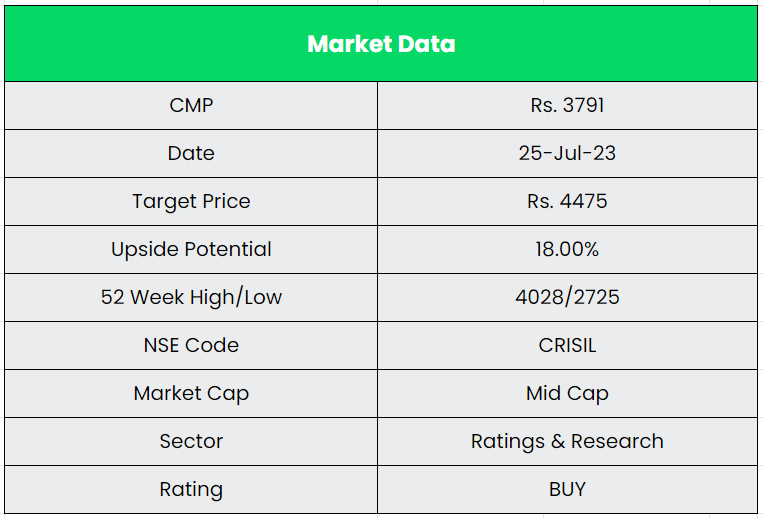Select the NSE Code label cell
The height and width of the screenshot is (518, 763).
tap(191, 345)
